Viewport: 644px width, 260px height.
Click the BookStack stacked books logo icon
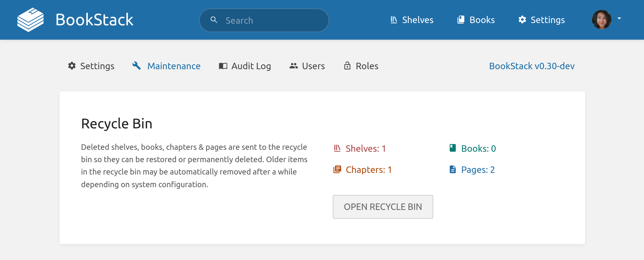tap(30, 20)
